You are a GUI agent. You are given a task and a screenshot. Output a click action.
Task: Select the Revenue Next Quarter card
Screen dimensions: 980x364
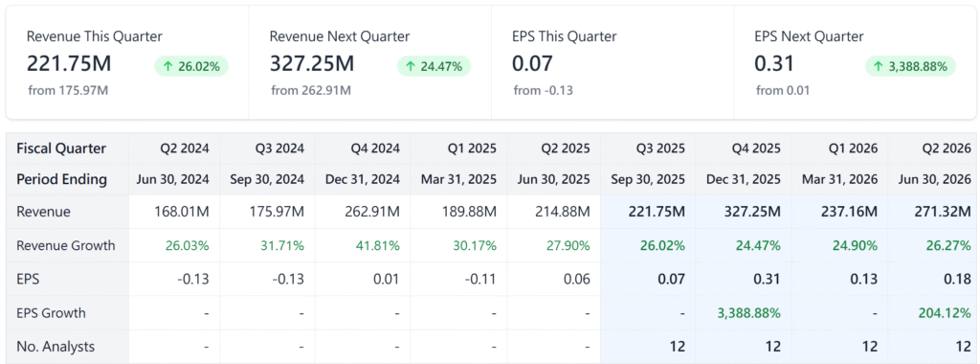point(370,62)
